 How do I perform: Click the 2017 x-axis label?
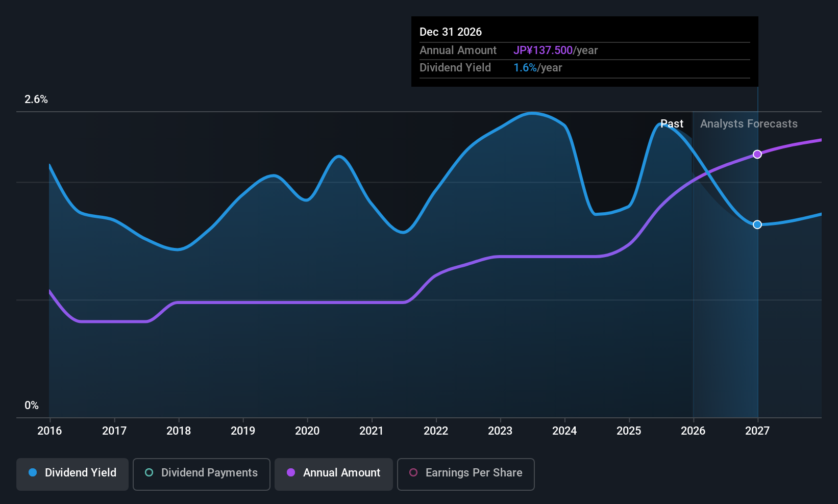click(x=114, y=431)
